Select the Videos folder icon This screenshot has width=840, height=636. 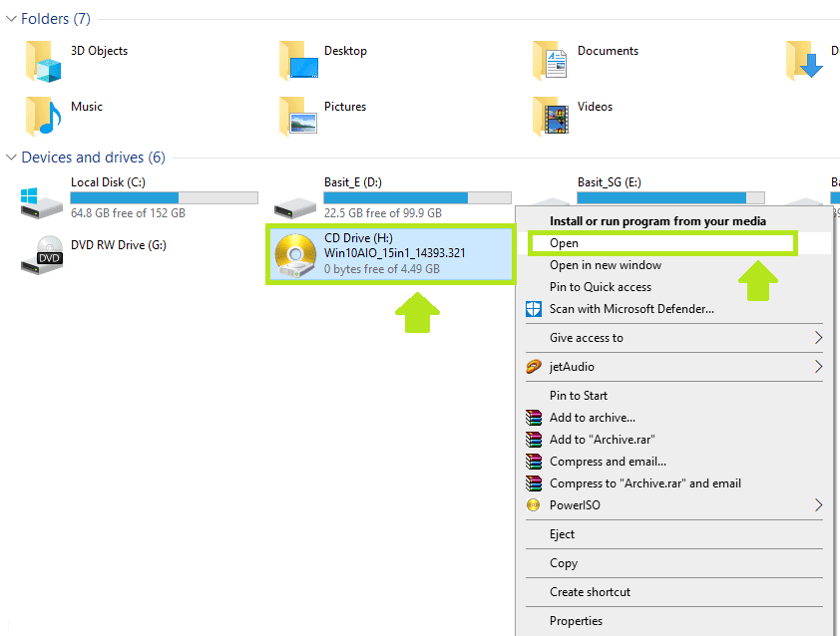(551, 117)
